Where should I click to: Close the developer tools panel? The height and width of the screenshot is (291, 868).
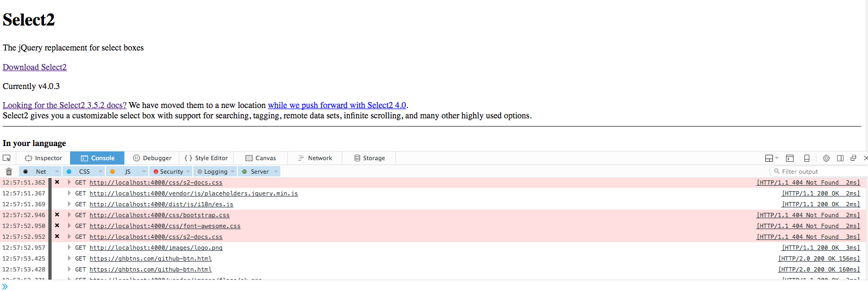pyautogui.click(x=865, y=158)
